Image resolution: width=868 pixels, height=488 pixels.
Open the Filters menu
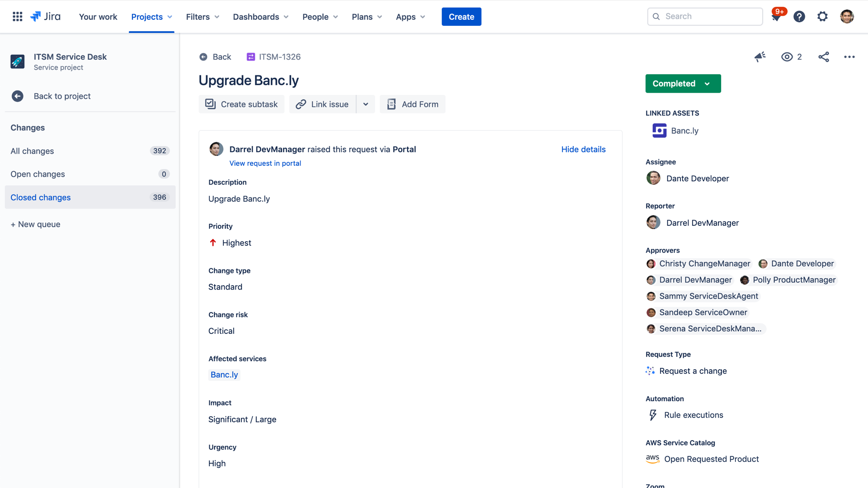203,17
